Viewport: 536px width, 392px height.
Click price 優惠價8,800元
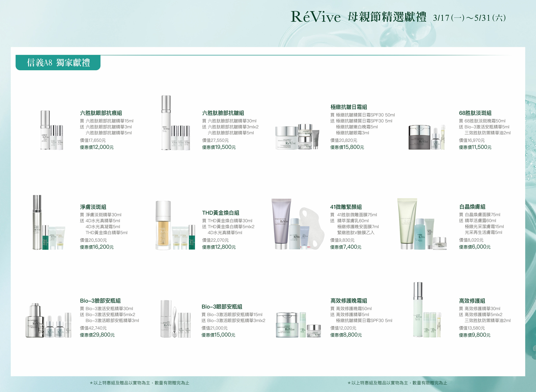coord(346,335)
